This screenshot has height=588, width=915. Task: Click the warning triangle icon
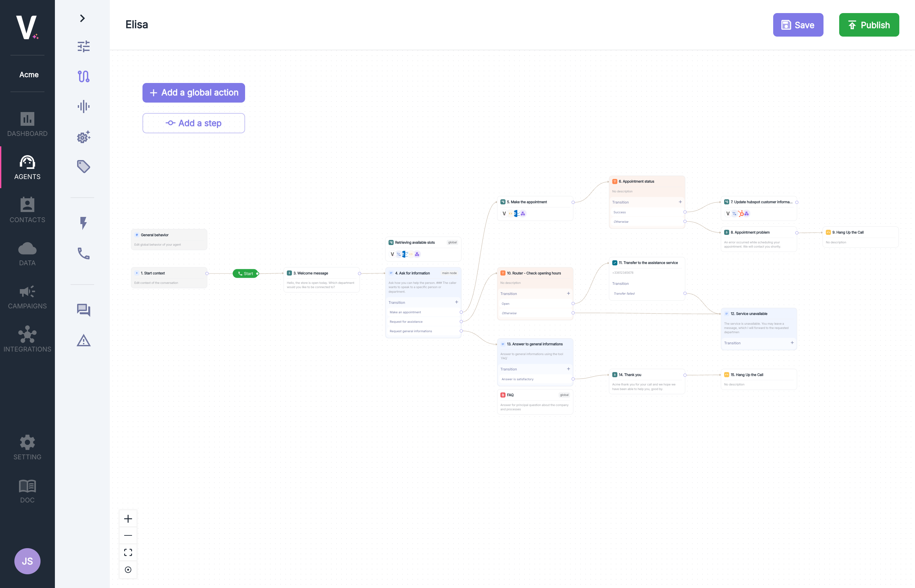(83, 340)
